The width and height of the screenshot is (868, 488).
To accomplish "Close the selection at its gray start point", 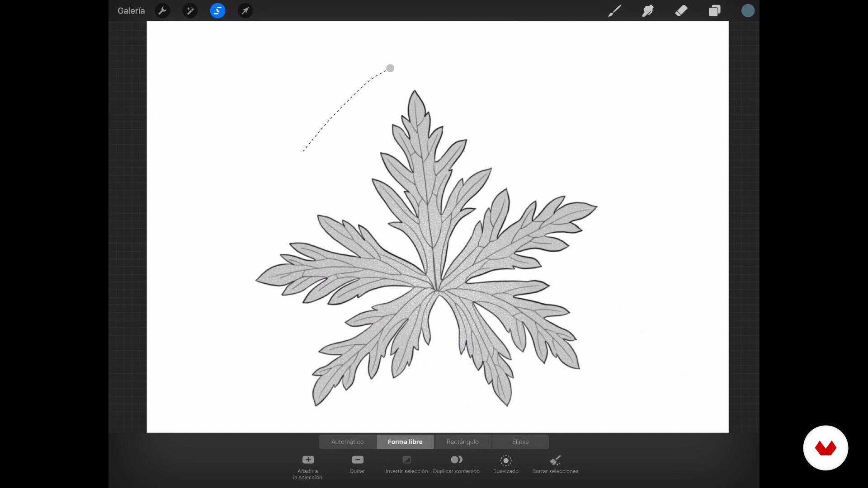I will pyautogui.click(x=390, y=68).
